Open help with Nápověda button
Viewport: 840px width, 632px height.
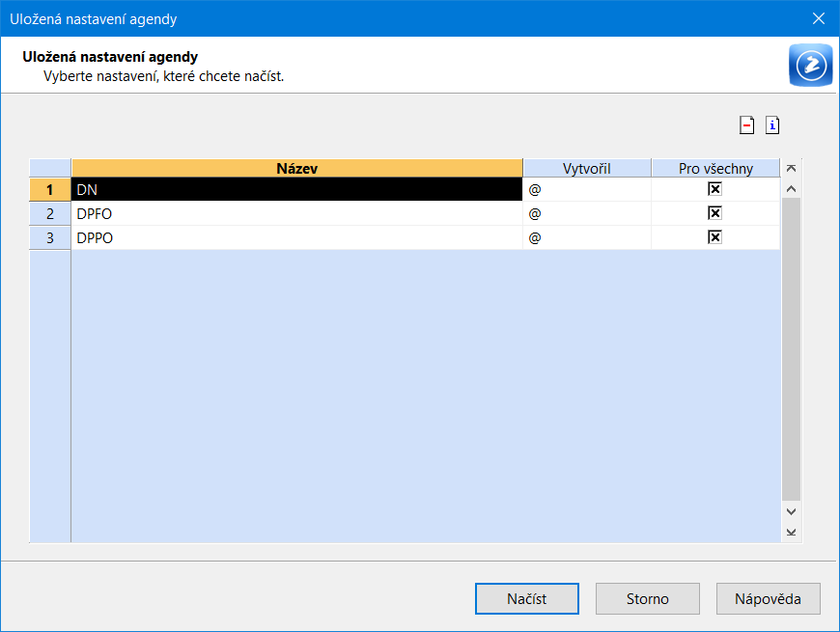[x=769, y=599]
